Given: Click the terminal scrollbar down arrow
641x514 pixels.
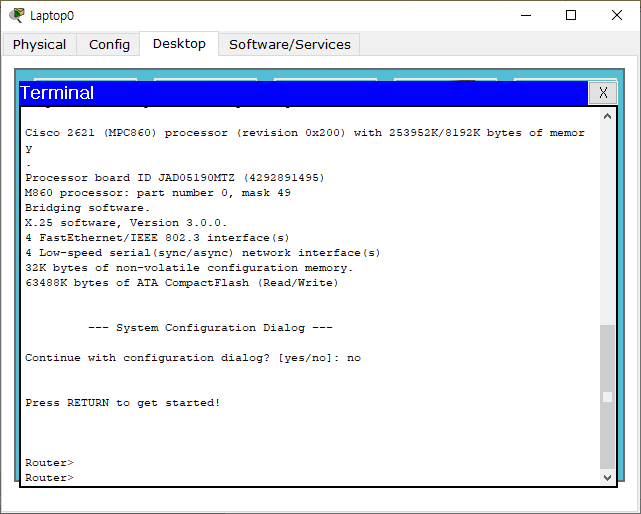Looking at the screenshot, I should coord(607,478).
